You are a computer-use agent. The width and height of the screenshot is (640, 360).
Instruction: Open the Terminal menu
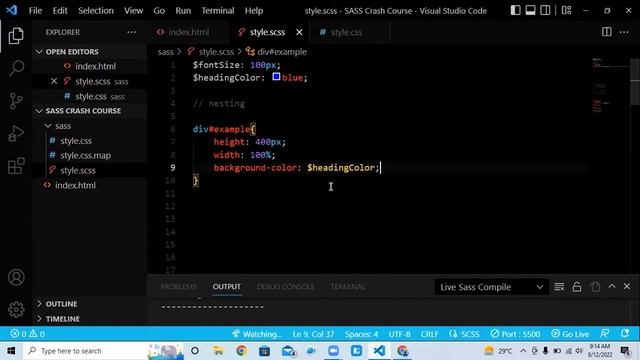tap(218, 11)
